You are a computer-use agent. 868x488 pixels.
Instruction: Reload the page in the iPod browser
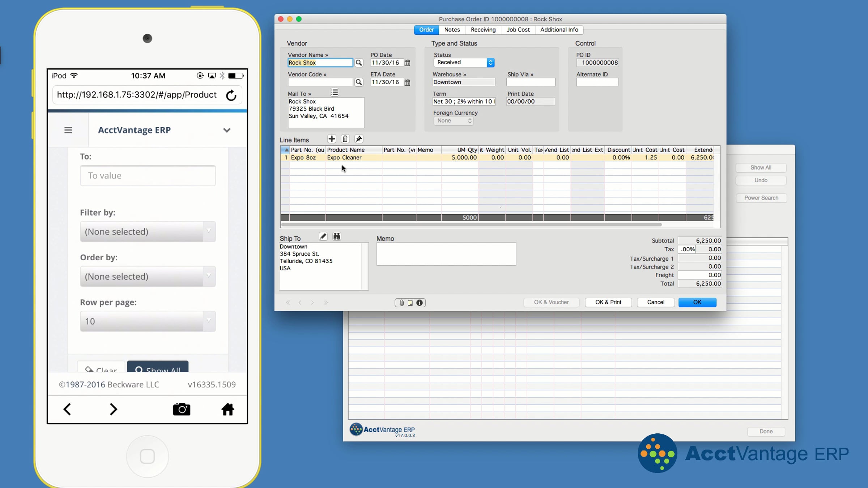[231, 95]
